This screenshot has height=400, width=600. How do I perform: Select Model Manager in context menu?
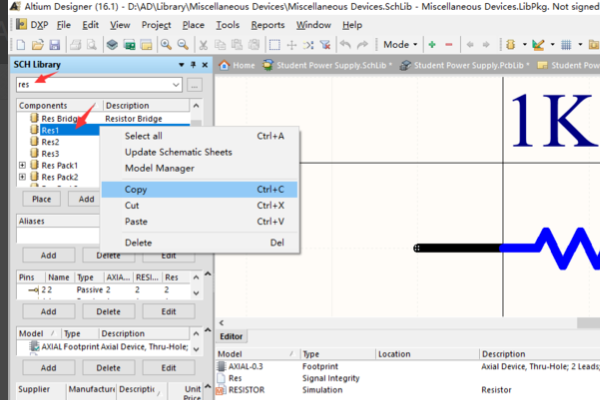pos(159,168)
